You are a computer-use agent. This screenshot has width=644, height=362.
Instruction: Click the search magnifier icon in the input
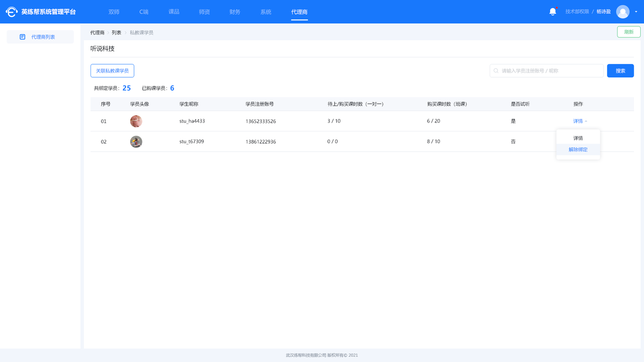click(496, 71)
